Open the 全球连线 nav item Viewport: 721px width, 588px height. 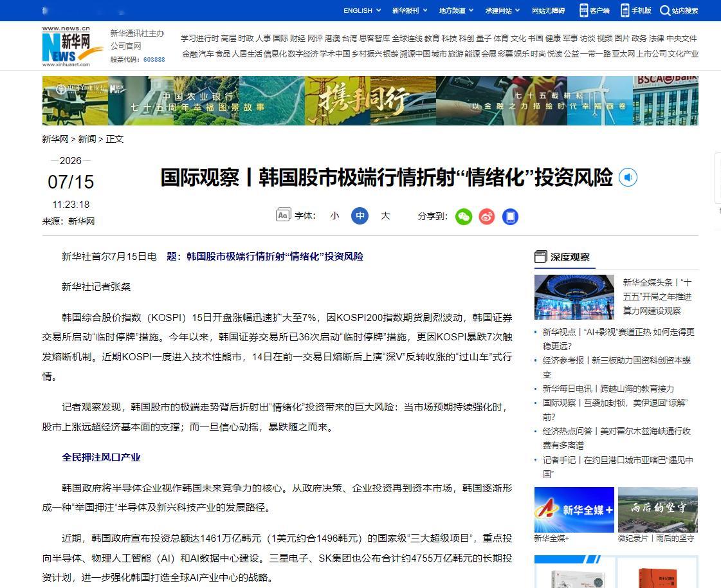(x=407, y=38)
